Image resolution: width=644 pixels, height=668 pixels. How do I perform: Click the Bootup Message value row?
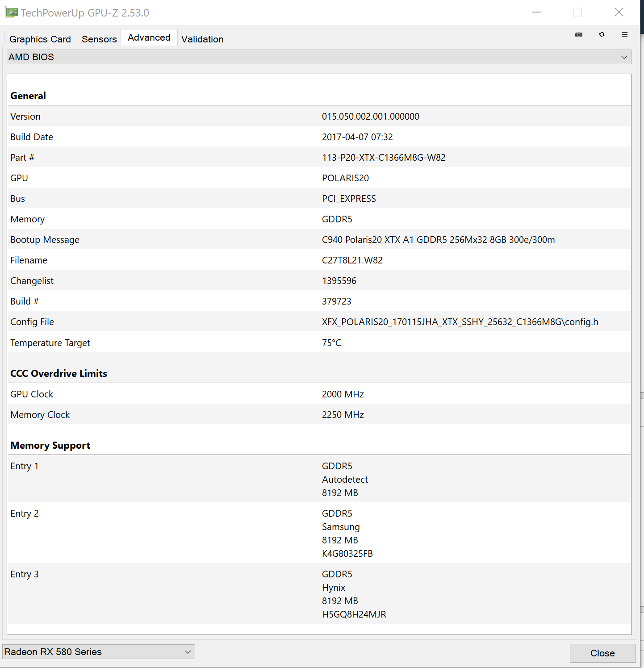coord(319,240)
